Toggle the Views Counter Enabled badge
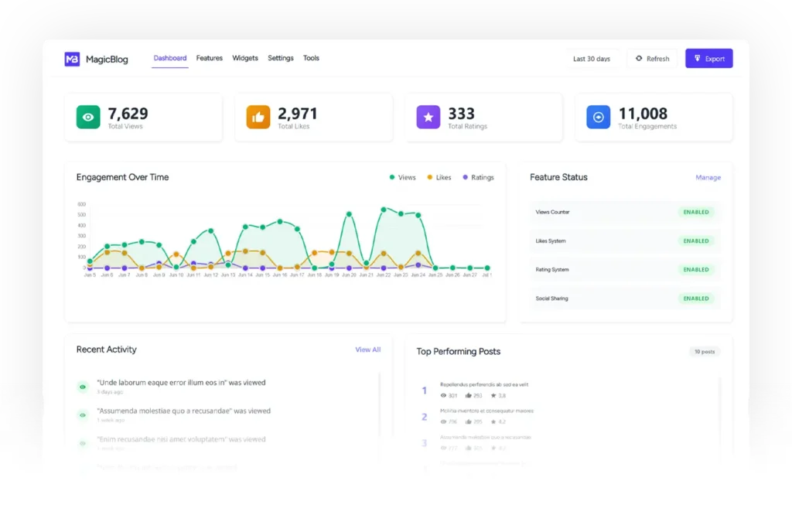This screenshot has width=792, height=532. point(695,212)
